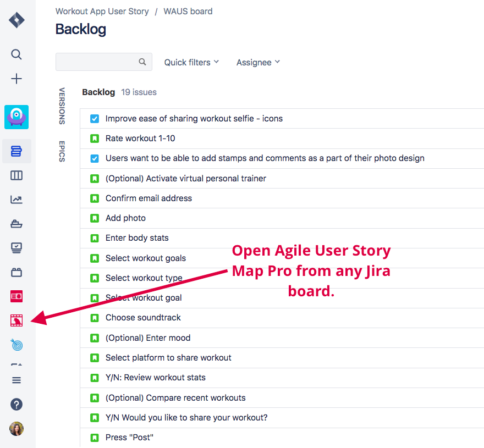Click the Jira logo in the sidebar

(16, 20)
